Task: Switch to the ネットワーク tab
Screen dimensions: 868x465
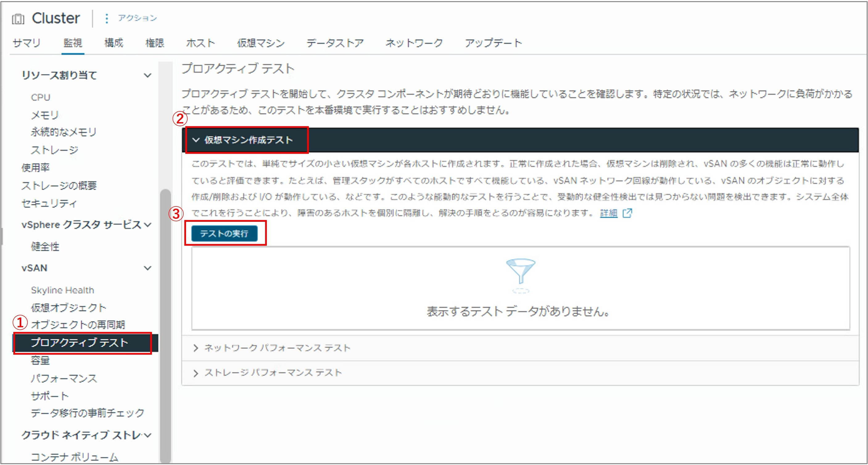Action: (x=414, y=43)
